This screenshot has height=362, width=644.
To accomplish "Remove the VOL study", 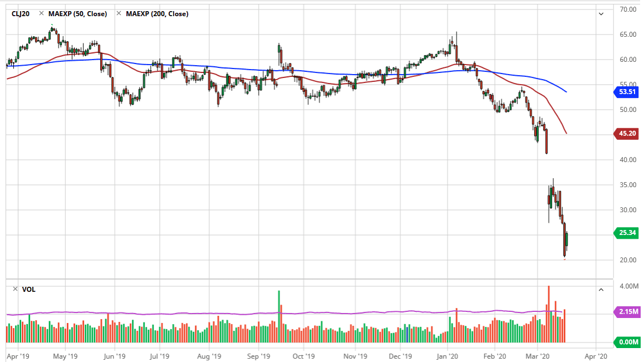I will [15, 289].
